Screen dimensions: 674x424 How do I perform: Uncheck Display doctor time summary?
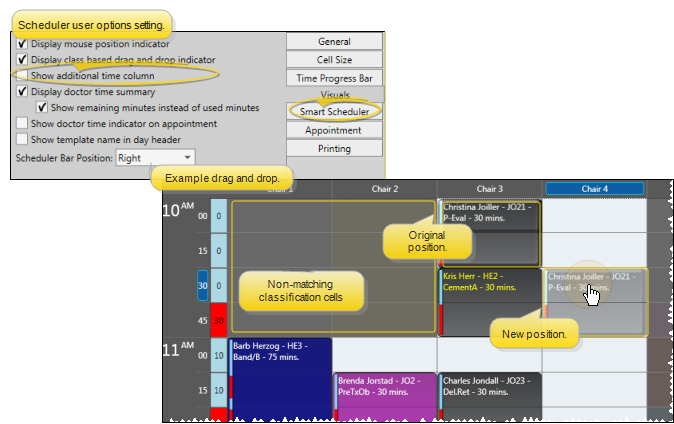[x=22, y=92]
